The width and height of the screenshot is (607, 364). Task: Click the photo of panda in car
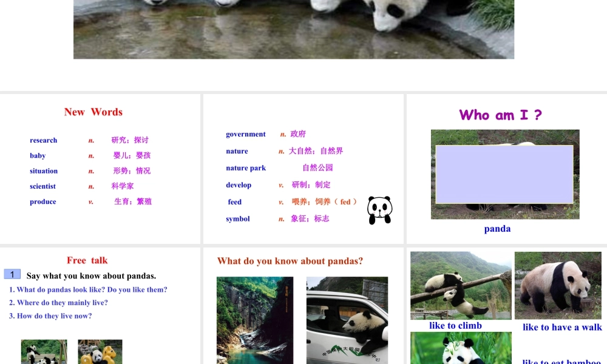coord(347,320)
